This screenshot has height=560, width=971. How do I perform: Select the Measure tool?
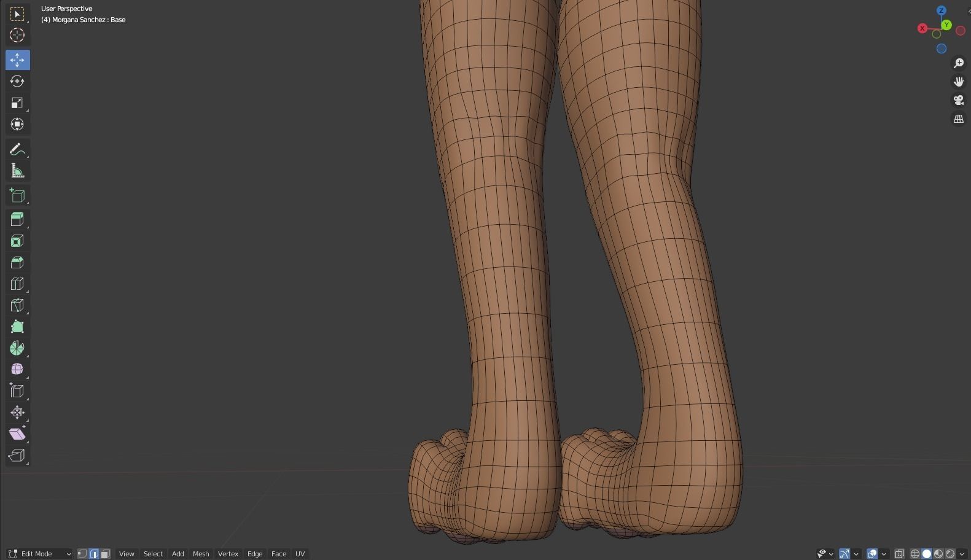(17, 171)
